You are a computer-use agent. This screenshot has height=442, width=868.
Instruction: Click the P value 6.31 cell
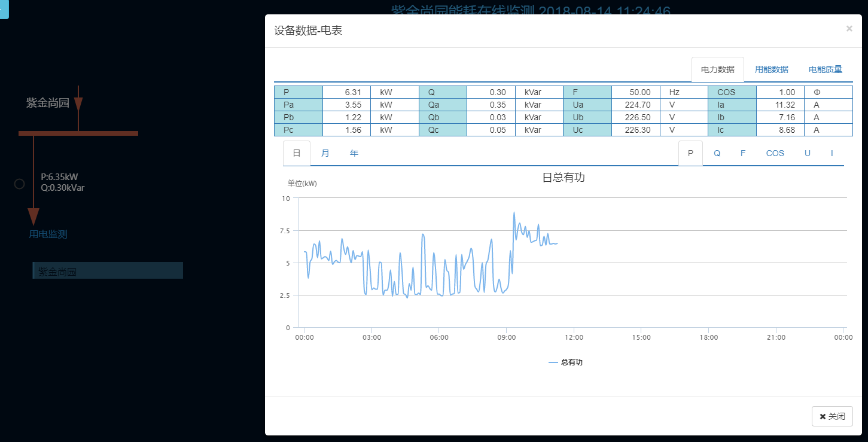[x=346, y=92]
